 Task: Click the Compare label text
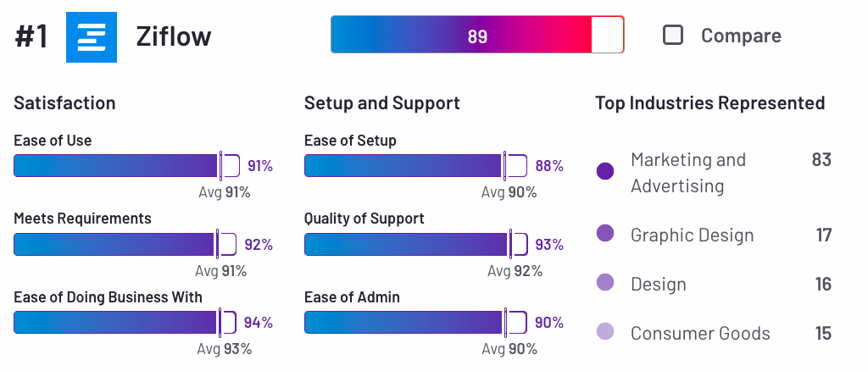[741, 36]
